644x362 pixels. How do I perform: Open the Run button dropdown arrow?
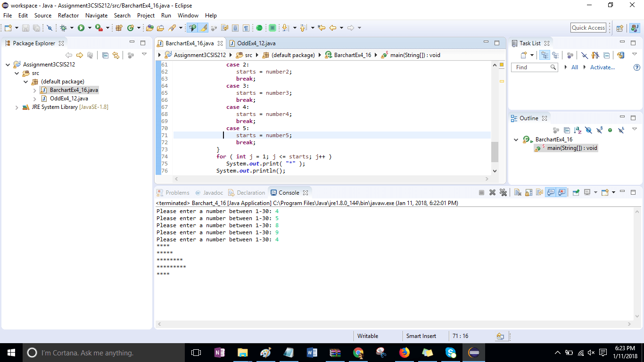point(89,27)
